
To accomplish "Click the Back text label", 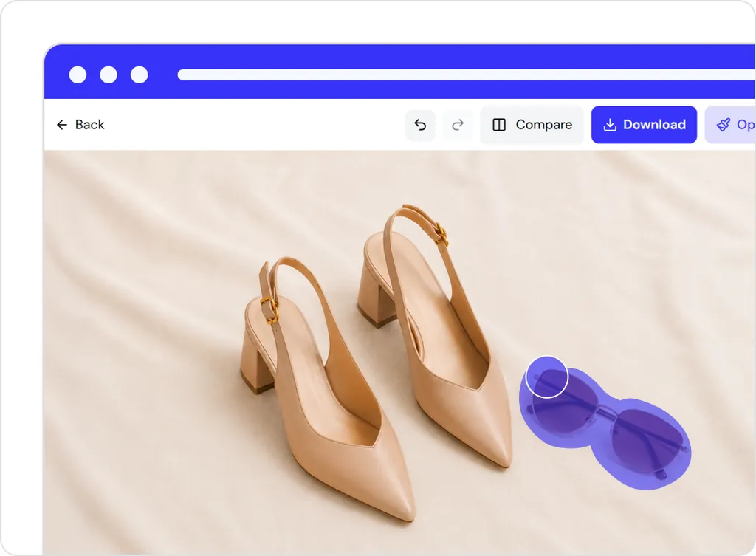I will pos(89,125).
